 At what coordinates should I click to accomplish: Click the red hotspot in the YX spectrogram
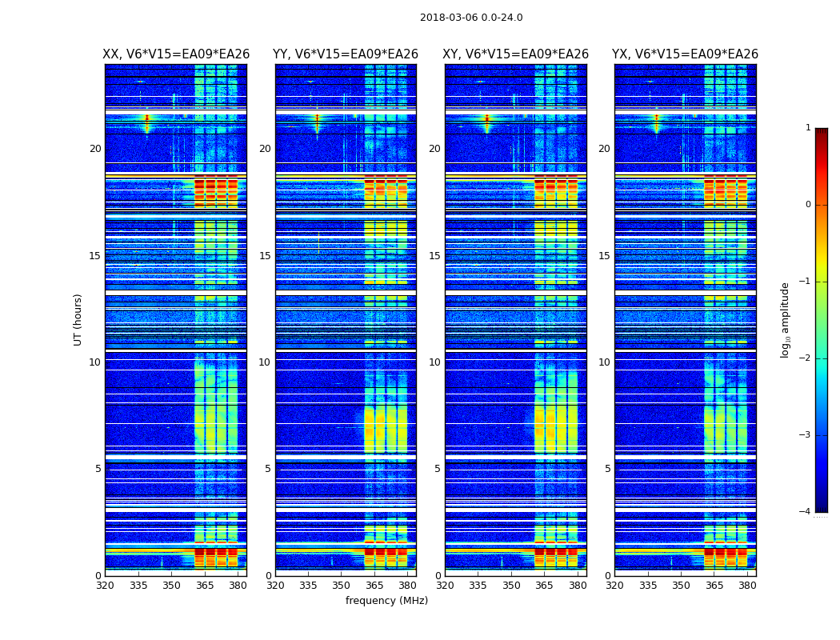pos(657,119)
